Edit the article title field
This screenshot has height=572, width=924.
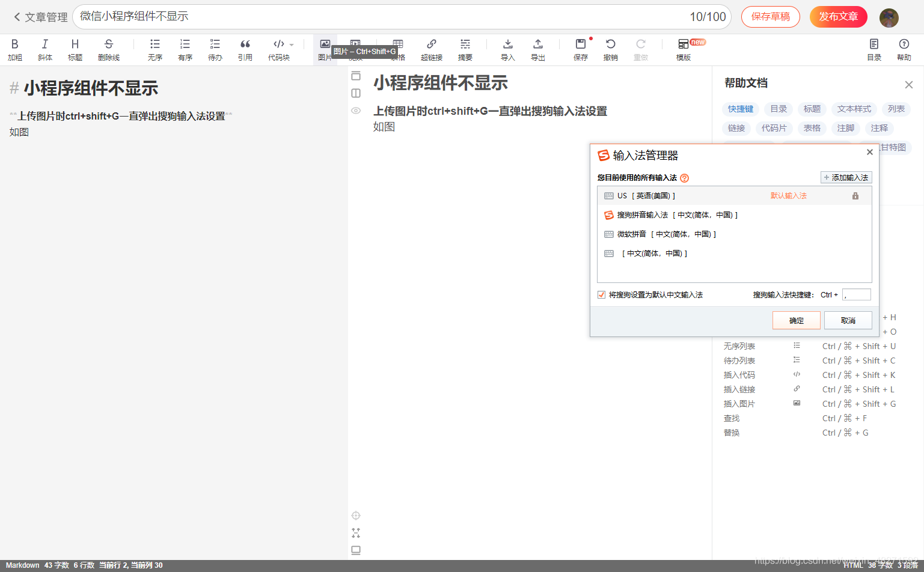click(x=402, y=17)
